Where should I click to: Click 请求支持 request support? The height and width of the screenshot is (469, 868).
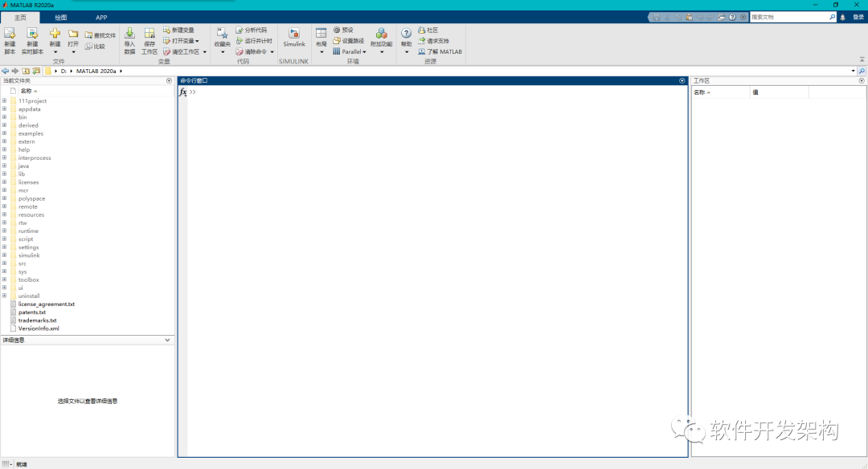tap(433, 41)
